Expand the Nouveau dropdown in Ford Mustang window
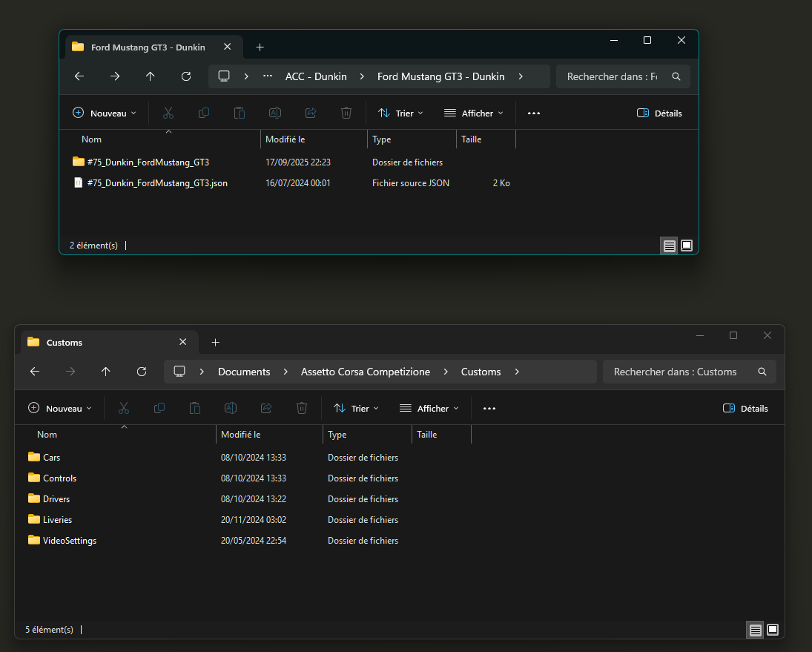Screen dimensions: 812x652 (105, 113)
